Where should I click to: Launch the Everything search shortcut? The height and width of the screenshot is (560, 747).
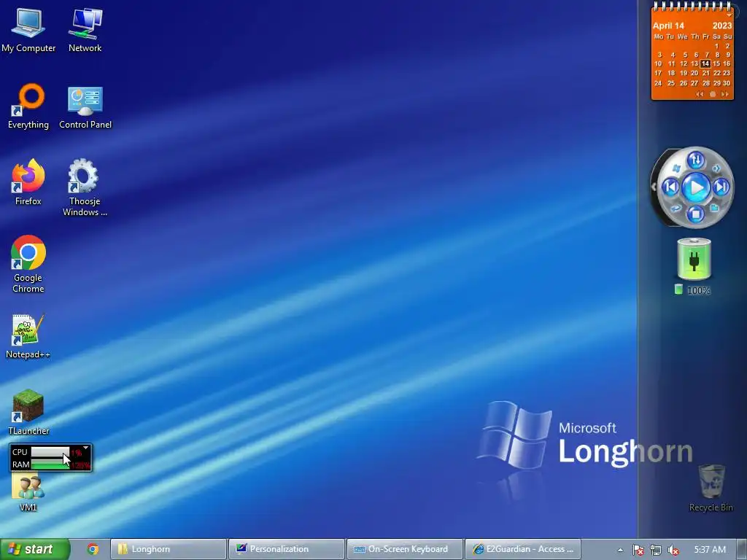click(28, 106)
